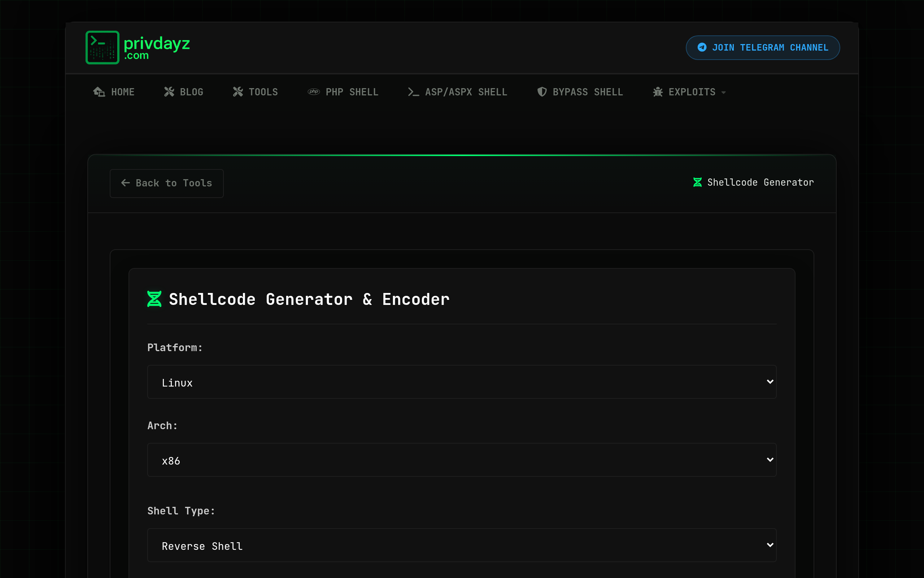Open the PHP Shell menu item
Image resolution: width=924 pixels, height=578 pixels.
(x=343, y=92)
